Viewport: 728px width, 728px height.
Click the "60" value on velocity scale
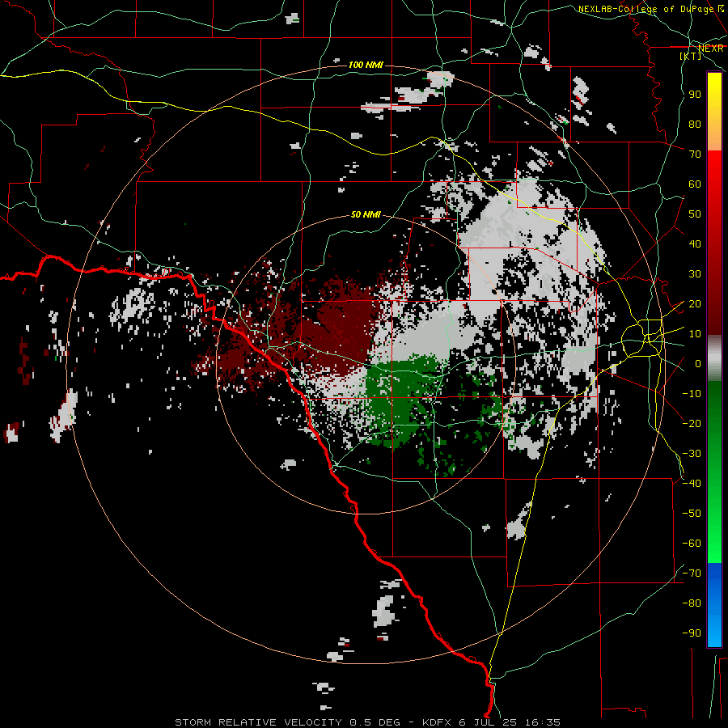[x=695, y=184]
